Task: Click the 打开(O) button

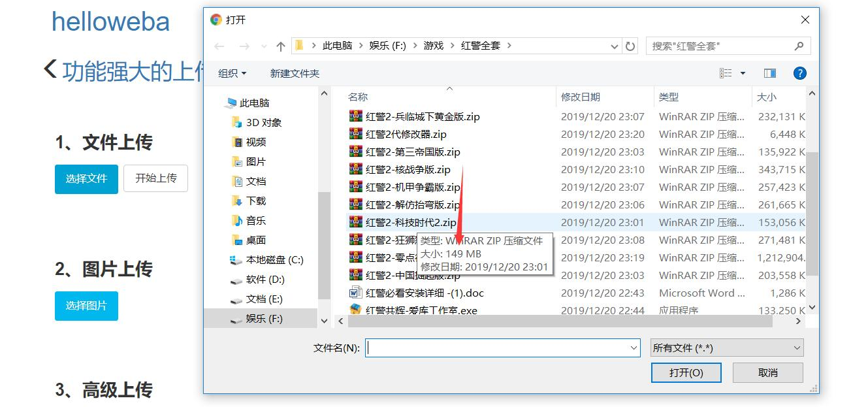Action: click(686, 372)
